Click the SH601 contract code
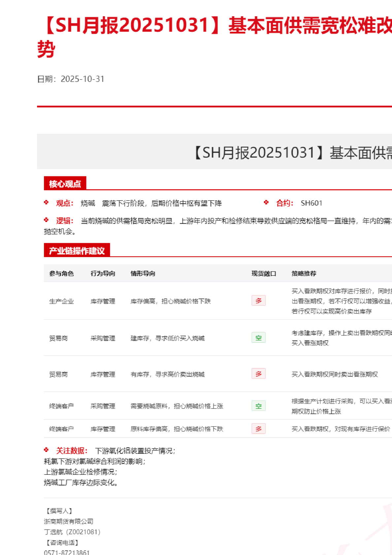 (311, 203)
